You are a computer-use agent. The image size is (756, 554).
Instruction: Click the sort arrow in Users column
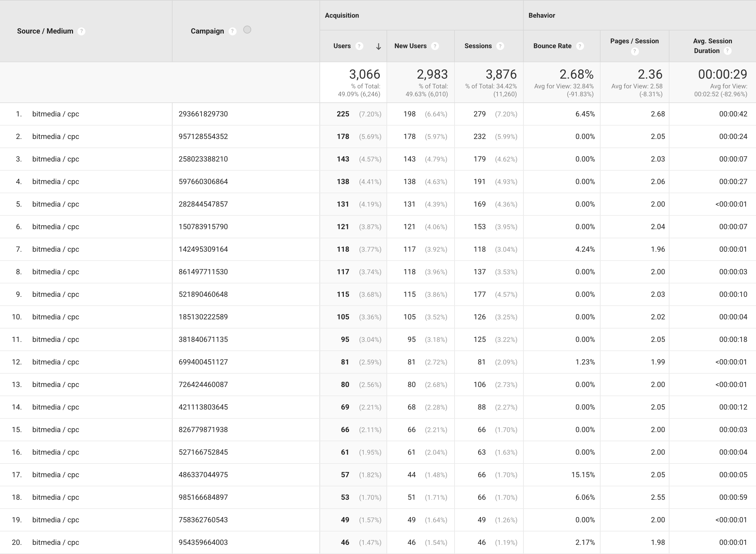click(378, 46)
